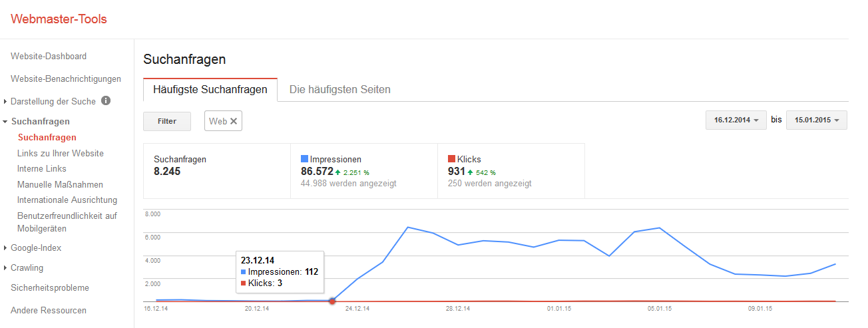Collapse the Suchanfragen sidebar section
This screenshot has width=868, height=328.
(x=6, y=122)
